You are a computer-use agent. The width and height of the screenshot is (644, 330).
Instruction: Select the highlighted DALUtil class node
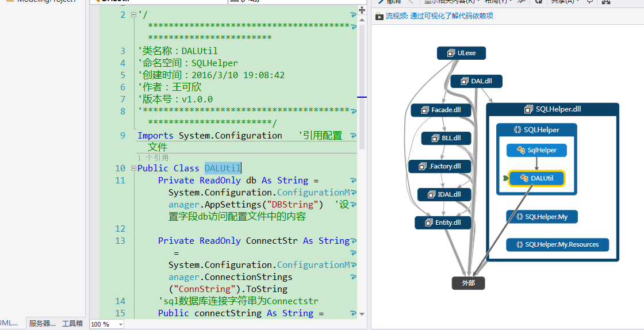536,178
